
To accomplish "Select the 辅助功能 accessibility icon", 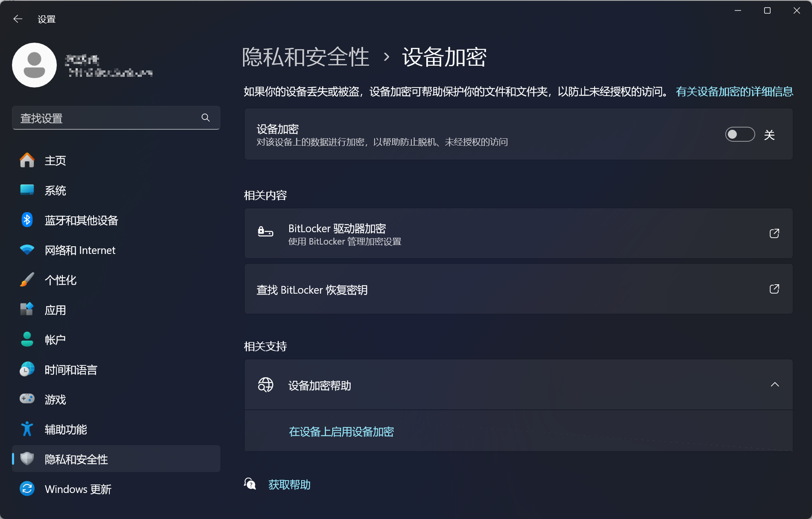I will pos(27,429).
